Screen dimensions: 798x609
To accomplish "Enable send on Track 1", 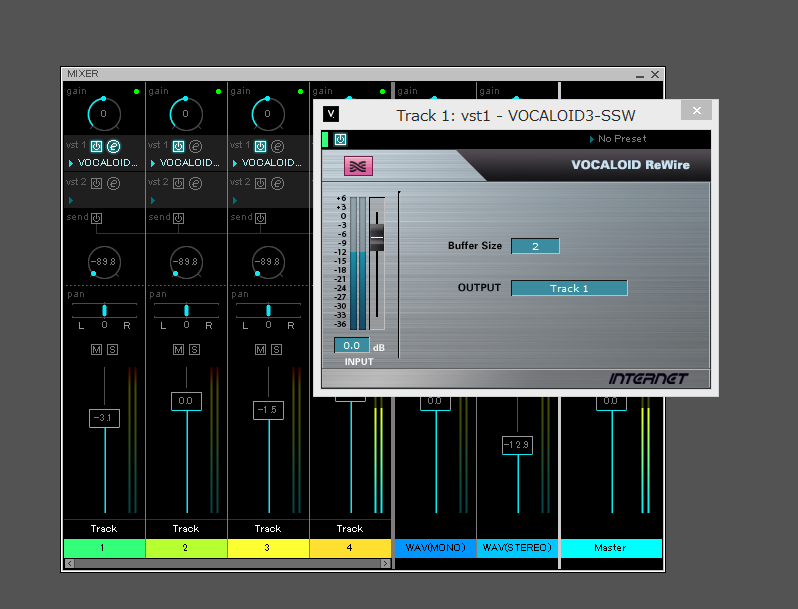I will tap(96, 218).
